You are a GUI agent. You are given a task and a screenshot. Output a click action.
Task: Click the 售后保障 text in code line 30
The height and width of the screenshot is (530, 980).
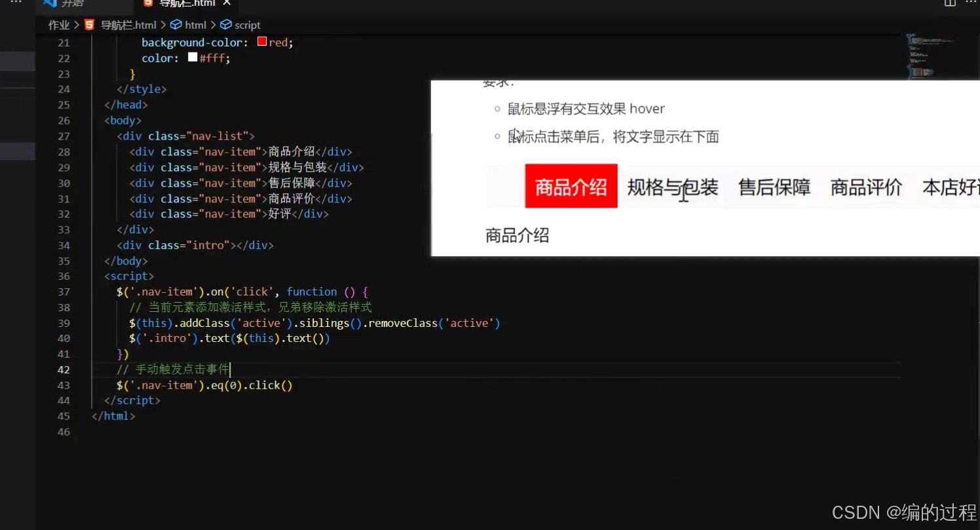point(292,183)
